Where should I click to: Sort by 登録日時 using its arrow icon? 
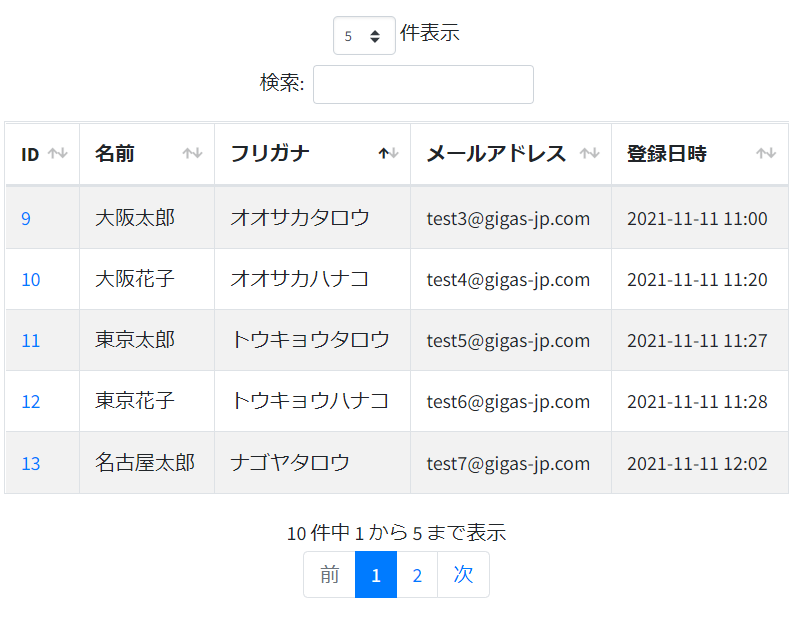pyautogui.click(x=766, y=153)
